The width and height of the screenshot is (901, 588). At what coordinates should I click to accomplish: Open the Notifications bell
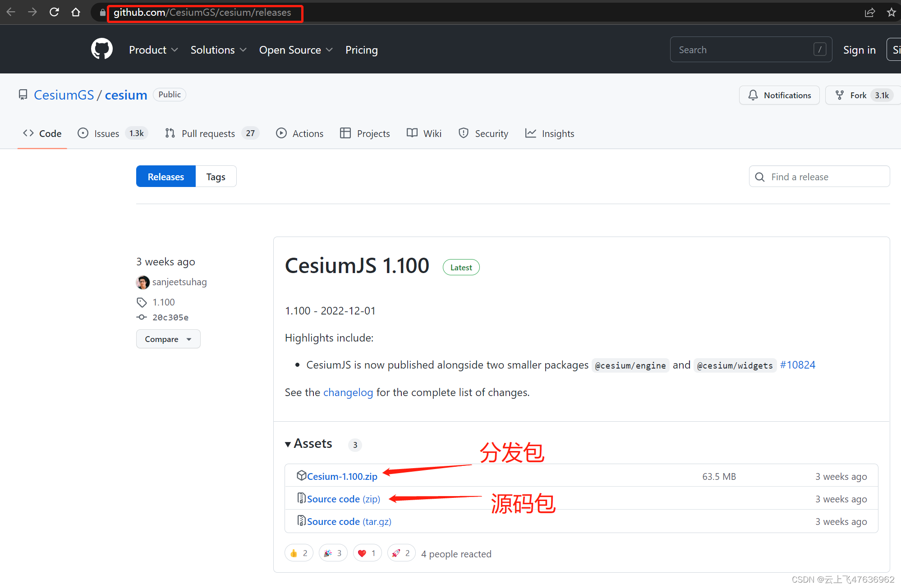(753, 95)
